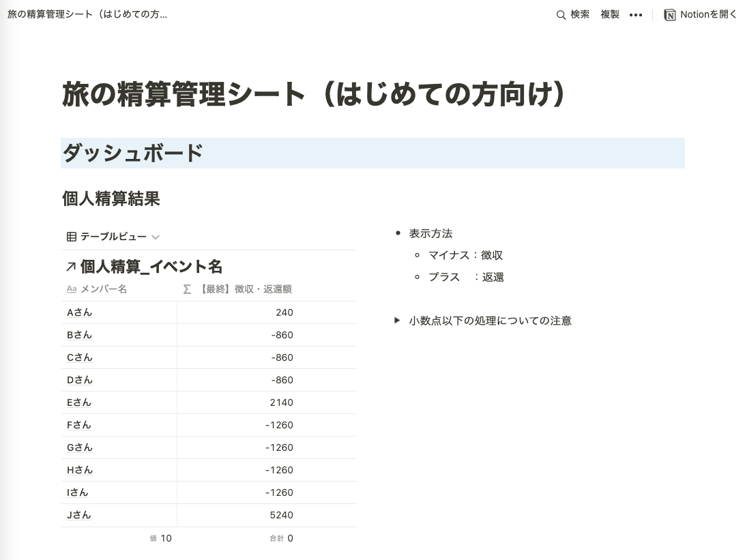Viewport: 745px width, 560px height.
Task: Open the Hさん row
Action: point(79,470)
